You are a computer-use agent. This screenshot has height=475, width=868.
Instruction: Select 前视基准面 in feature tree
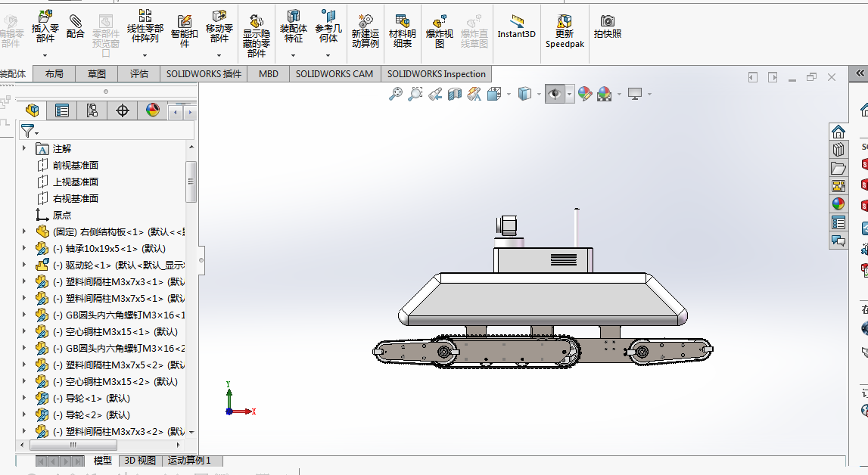coord(75,165)
